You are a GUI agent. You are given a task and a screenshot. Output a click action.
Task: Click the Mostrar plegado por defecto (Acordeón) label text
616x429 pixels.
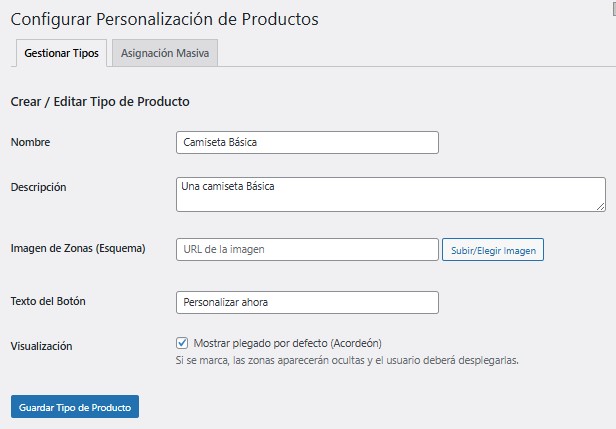(x=287, y=342)
